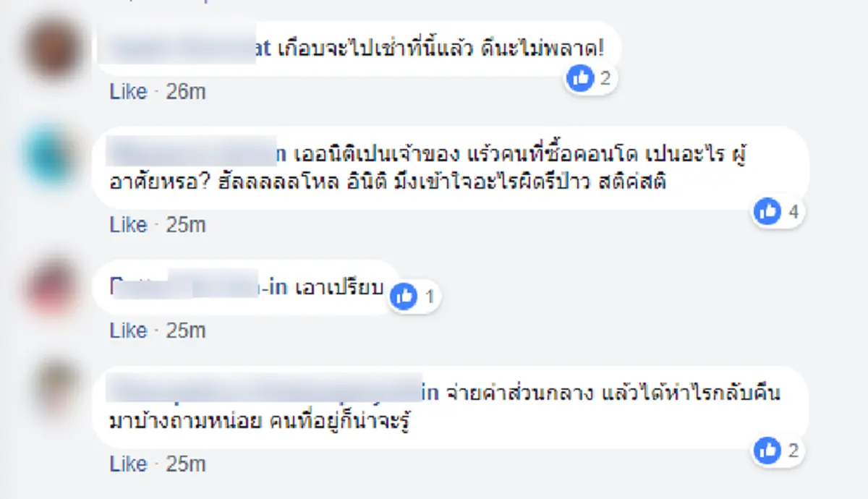The width and height of the screenshot is (868, 499).
Task: Click Like under the second comment
Action: [x=129, y=224]
